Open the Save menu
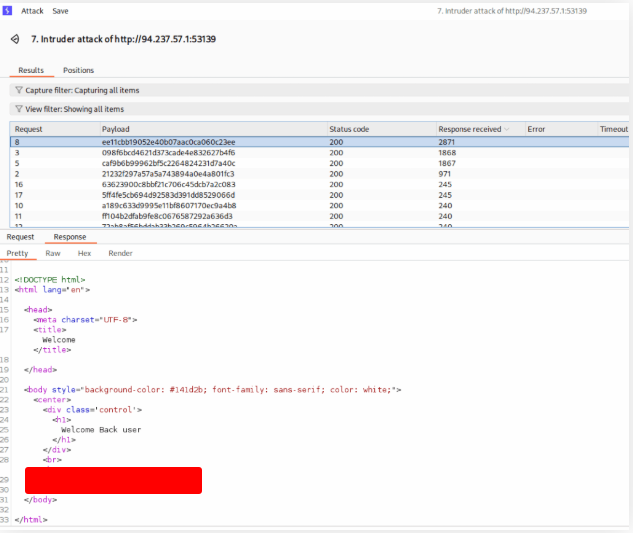The width and height of the screenshot is (633, 533). tap(60, 10)
